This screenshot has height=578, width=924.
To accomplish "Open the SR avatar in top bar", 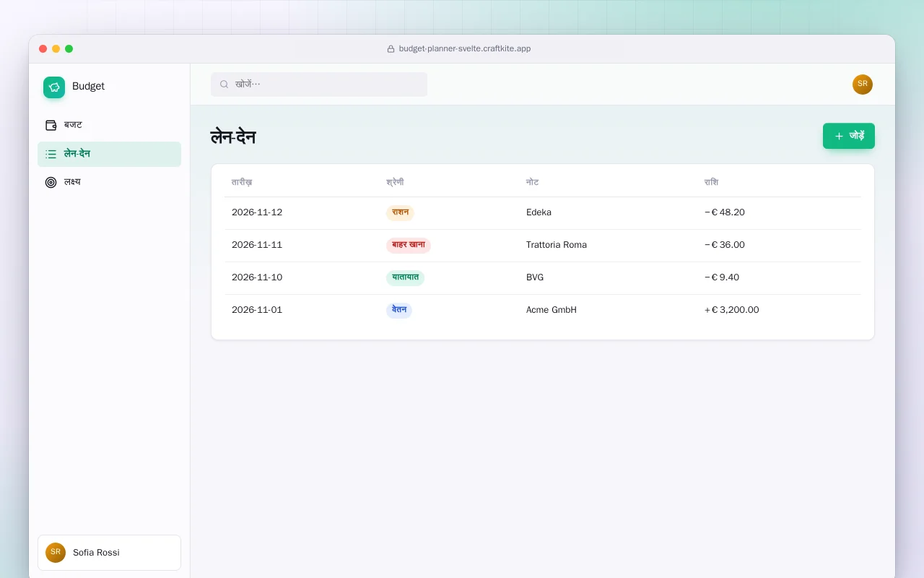I will pos(863,85).
